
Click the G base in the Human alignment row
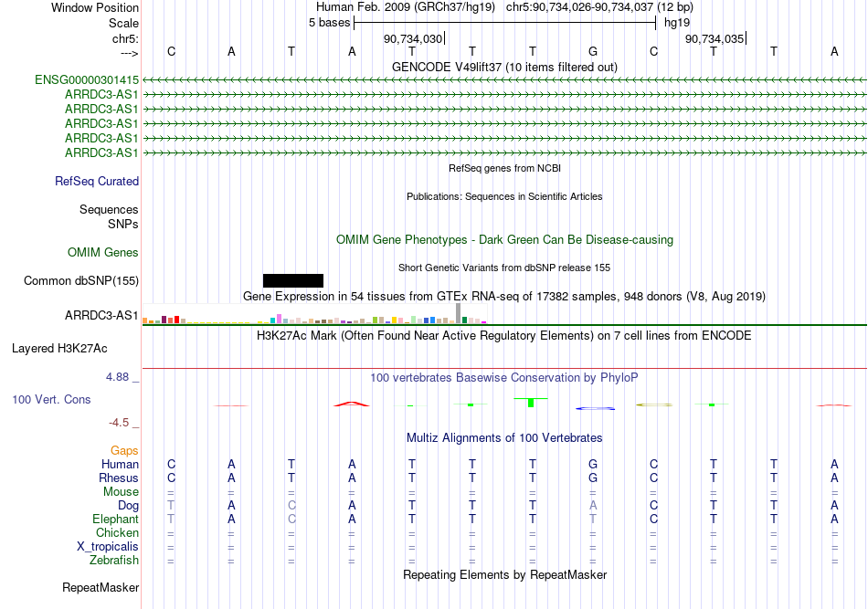(x=593, y=464)
